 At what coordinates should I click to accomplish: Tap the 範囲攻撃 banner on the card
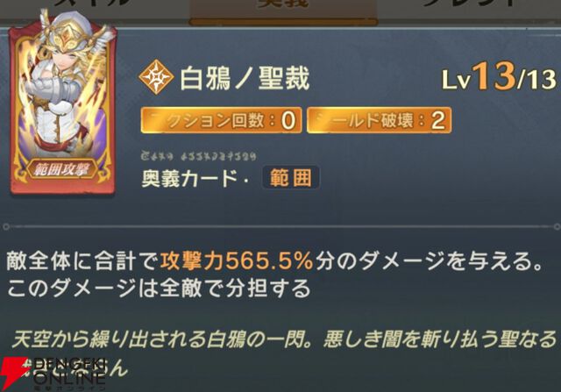click(62, 169)
